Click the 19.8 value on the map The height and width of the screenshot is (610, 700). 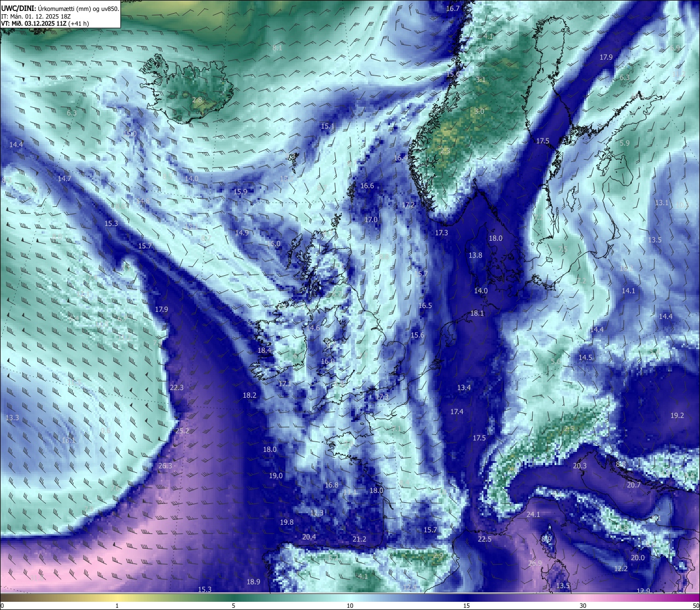click(287, 522)
